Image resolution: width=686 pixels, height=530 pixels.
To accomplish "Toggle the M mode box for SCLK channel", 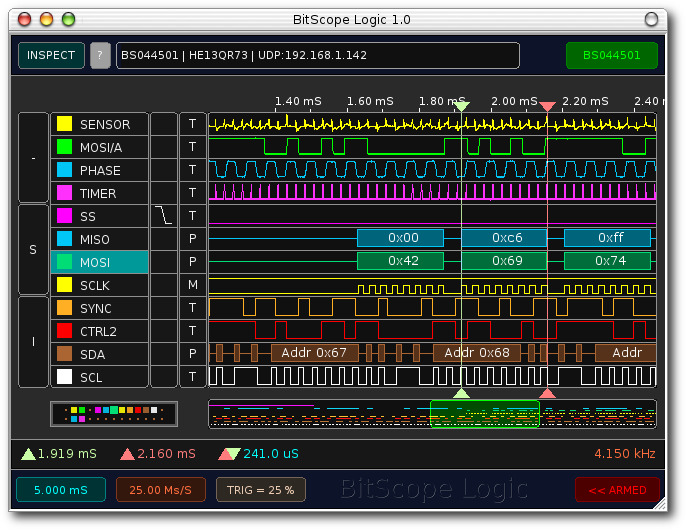I will (193, 285).
